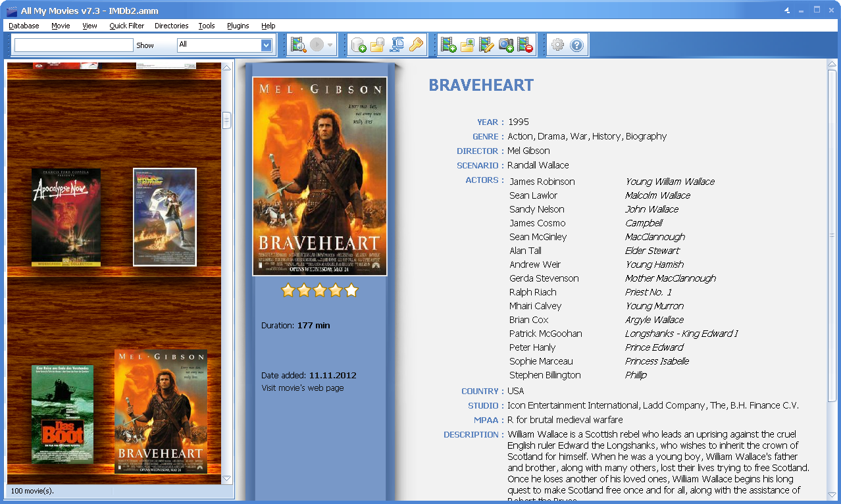Screen dimensions: 841x504
Task: Click the blue question mark help icon
Action: click(577, 45)
